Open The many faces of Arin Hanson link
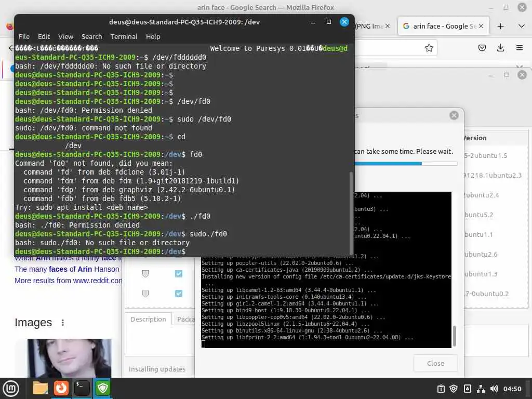 click(67, 269)
